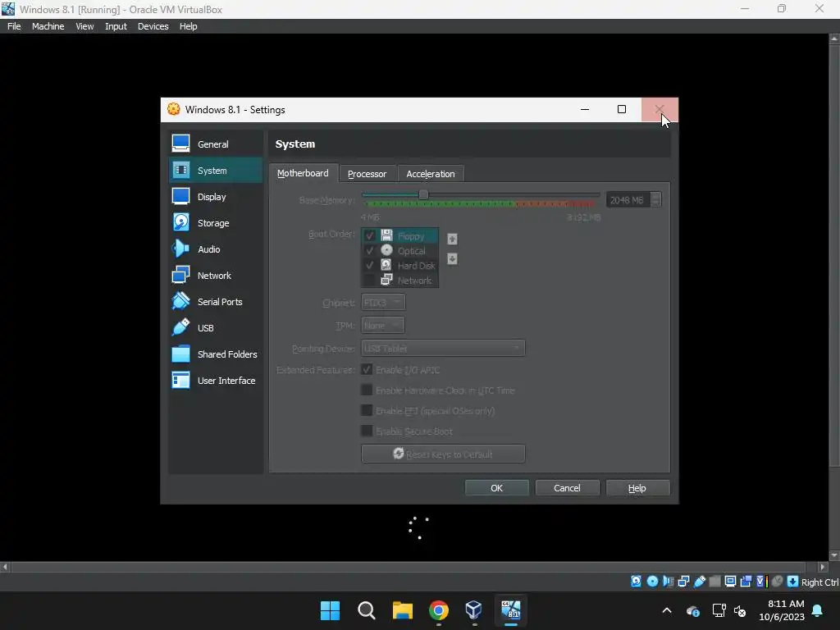Toggle Enable I/O APIC checkbox
Viewport: 840px width, 630px height.
[367, 370]
